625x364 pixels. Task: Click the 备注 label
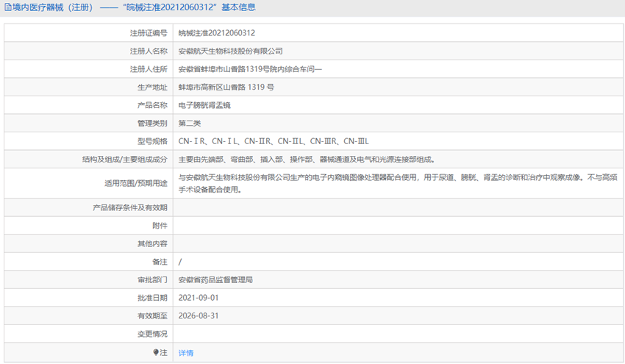point(160,262)
